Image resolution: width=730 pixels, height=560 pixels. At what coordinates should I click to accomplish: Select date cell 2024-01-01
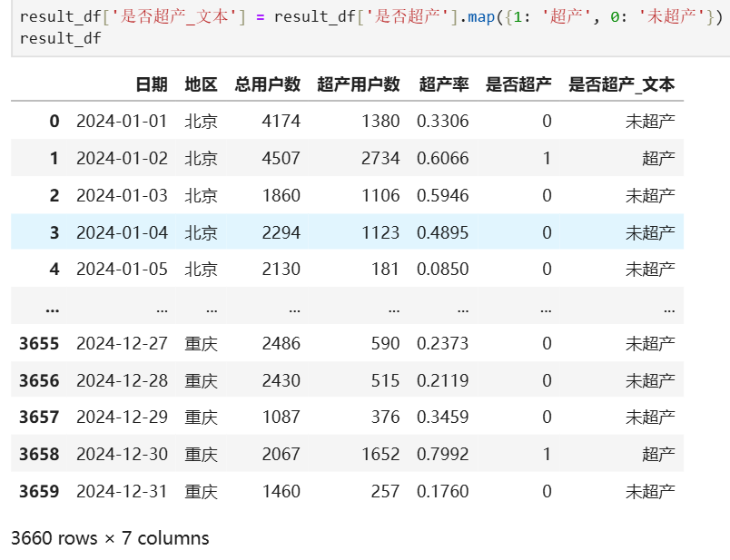coord(122,121)
